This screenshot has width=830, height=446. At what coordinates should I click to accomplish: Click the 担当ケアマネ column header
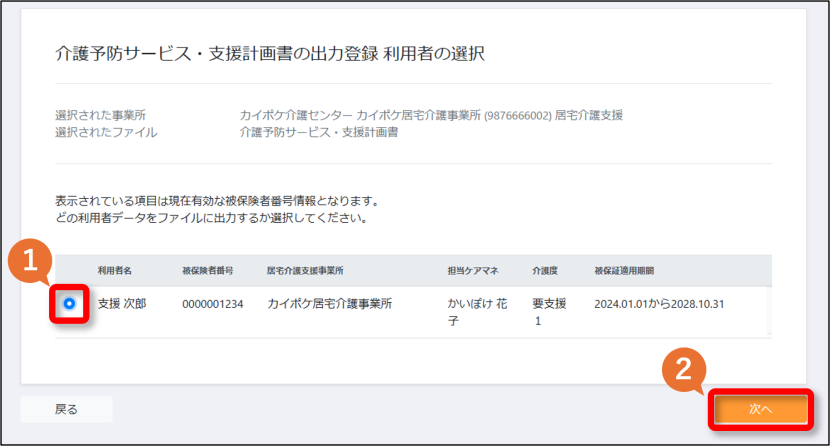coord(473,270)
